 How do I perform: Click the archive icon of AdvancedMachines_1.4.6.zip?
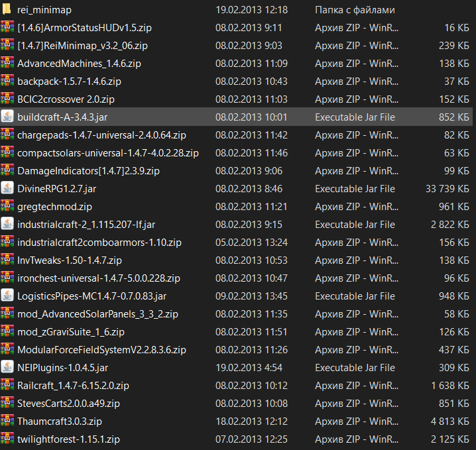point(7,63)
